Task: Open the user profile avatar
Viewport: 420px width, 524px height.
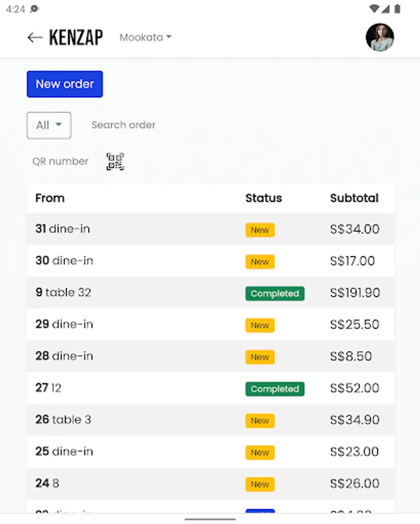Action: 379,37
